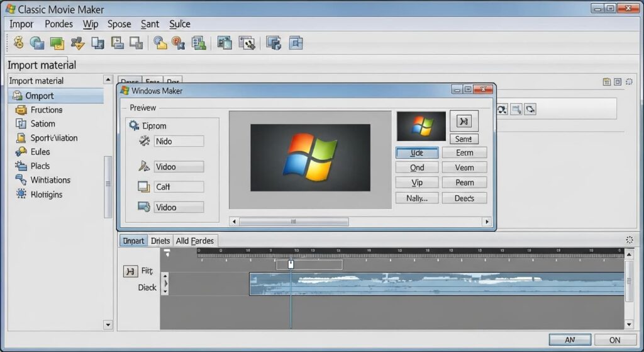Click the Deecs button

tap(465, 198)
